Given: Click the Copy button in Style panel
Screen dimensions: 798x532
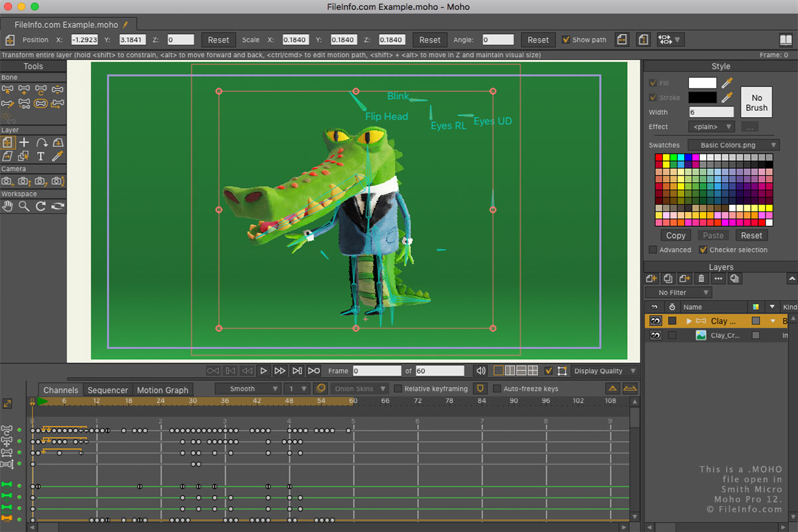Looking at the screenshot, I should click(676, 235).
